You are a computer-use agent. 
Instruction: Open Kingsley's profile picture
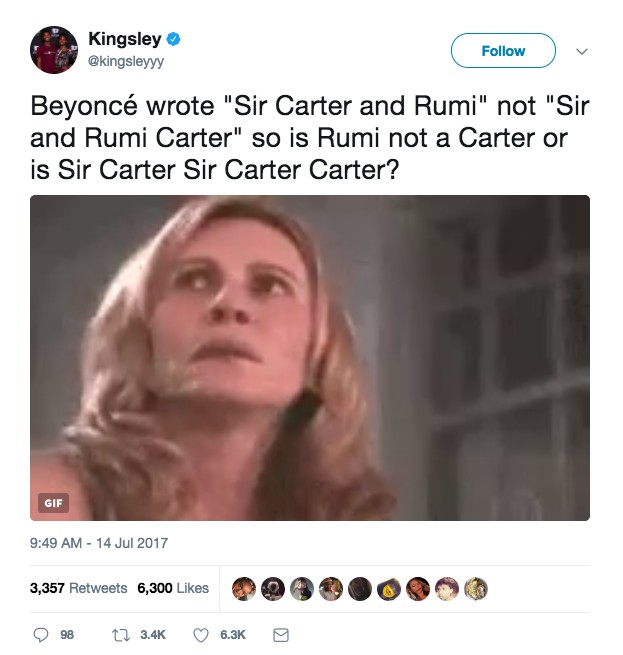point(54,50)
